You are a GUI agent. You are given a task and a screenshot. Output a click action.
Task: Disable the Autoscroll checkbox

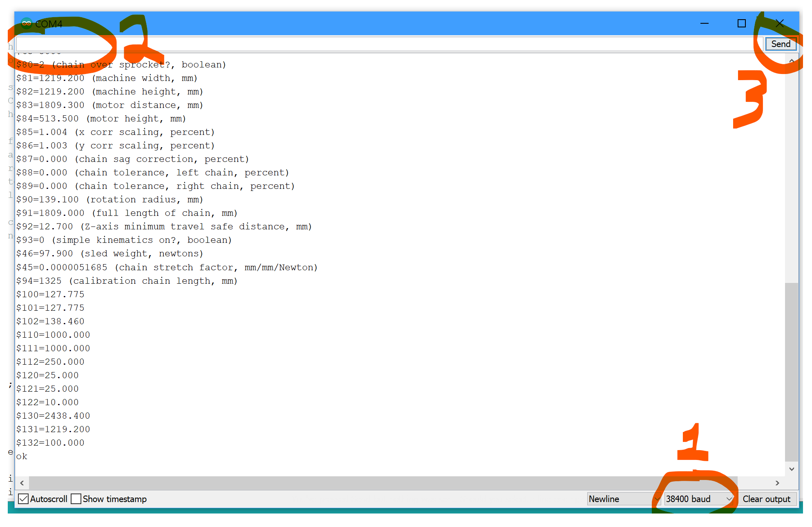point(24,499)
